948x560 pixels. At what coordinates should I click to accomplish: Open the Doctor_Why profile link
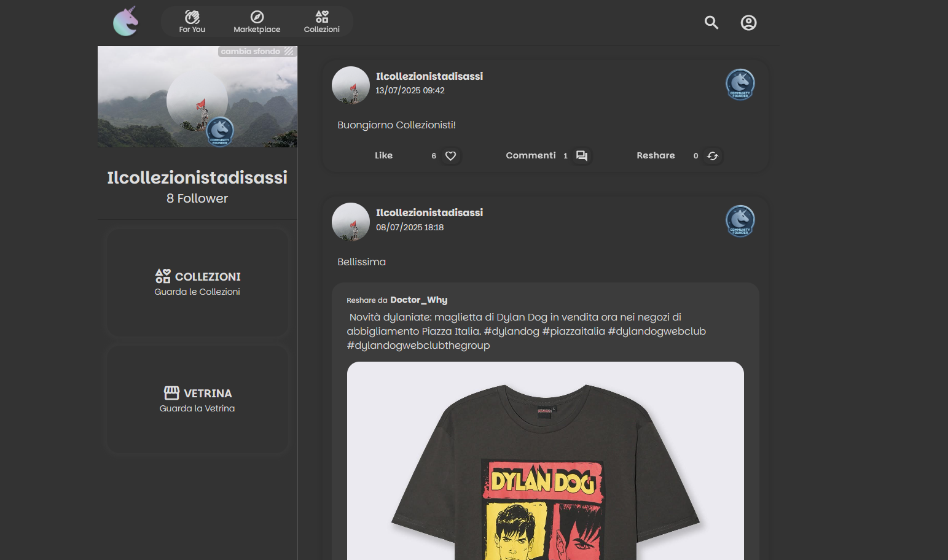(419, 300)
